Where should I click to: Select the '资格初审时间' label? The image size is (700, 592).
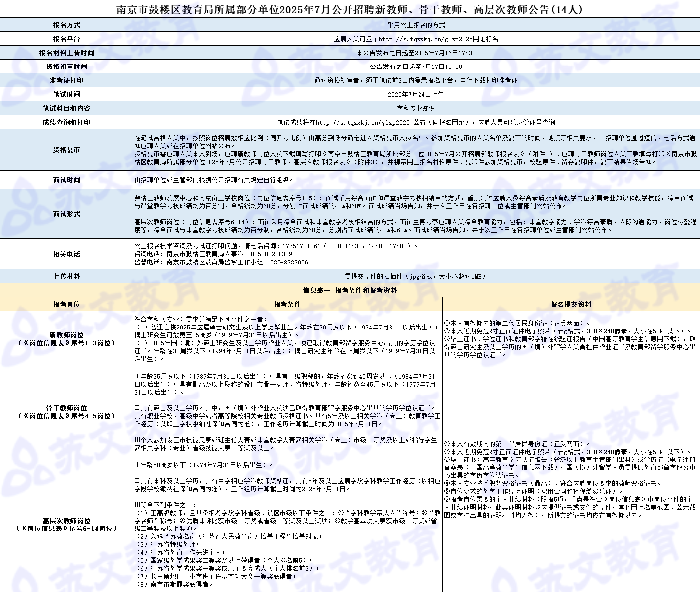click(x=67, y=66)
